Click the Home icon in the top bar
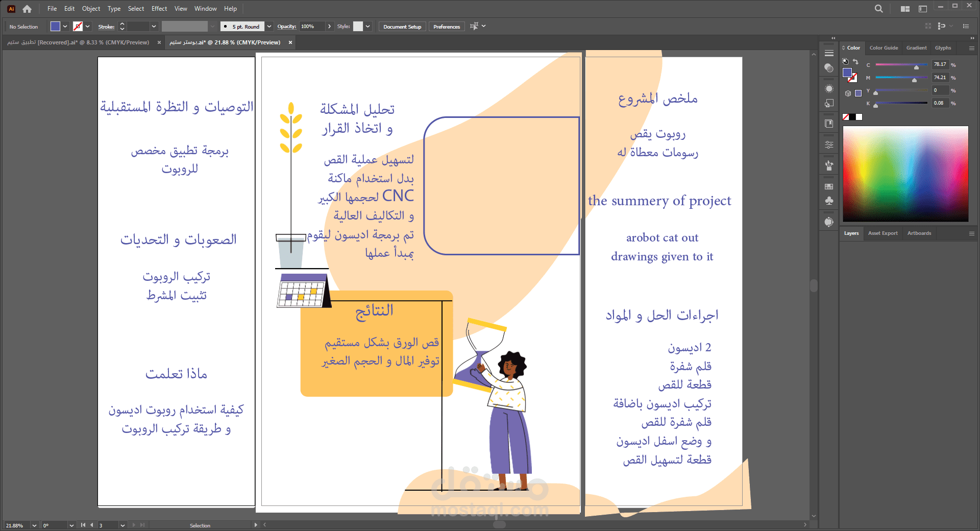The image size is (980, 531). click(27, 9)
